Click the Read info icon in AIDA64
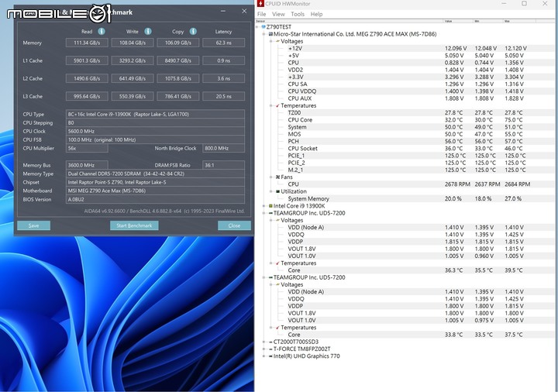Image resolution: width=558 pixels, height=392 pixels. coord(102,31)
